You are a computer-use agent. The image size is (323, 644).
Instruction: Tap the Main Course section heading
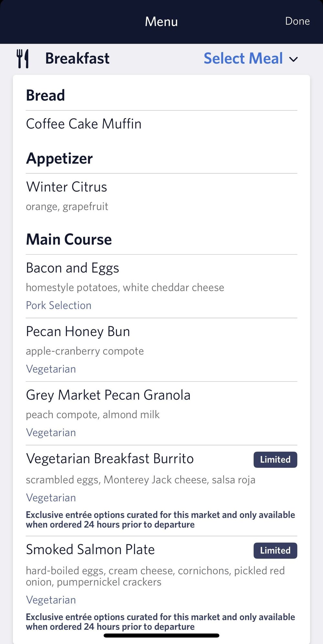pos(69,240)
